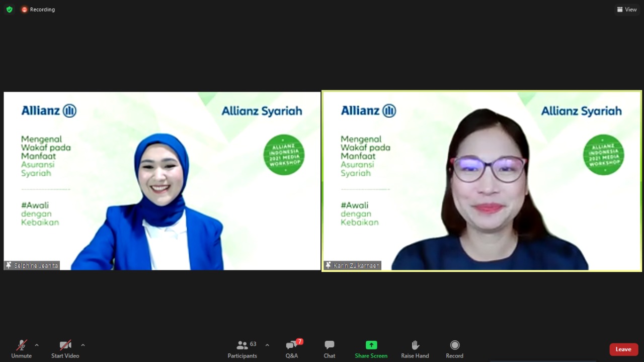This screenshot has height=362, width=644.
Task: Expand the arrow beside Participants
Action: coord(267,345)
